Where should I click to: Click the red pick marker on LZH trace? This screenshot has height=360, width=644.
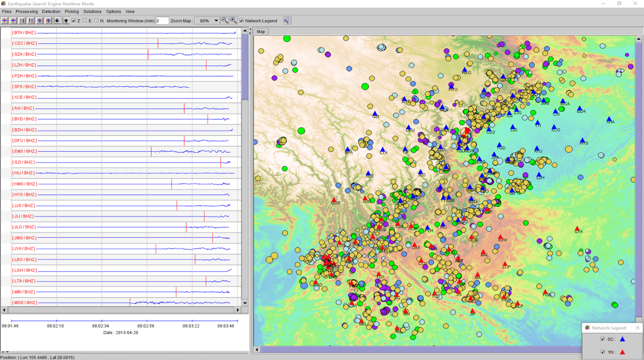[206, 65]
